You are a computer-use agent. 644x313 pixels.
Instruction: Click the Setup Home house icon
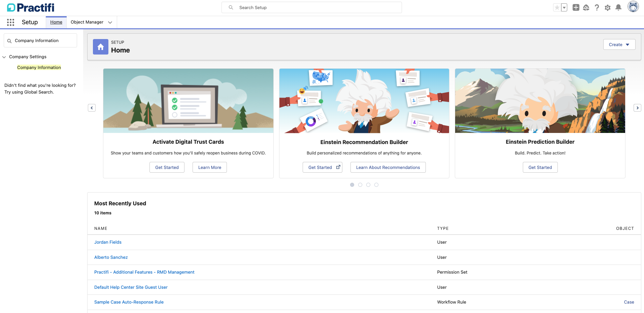[101, 47]
